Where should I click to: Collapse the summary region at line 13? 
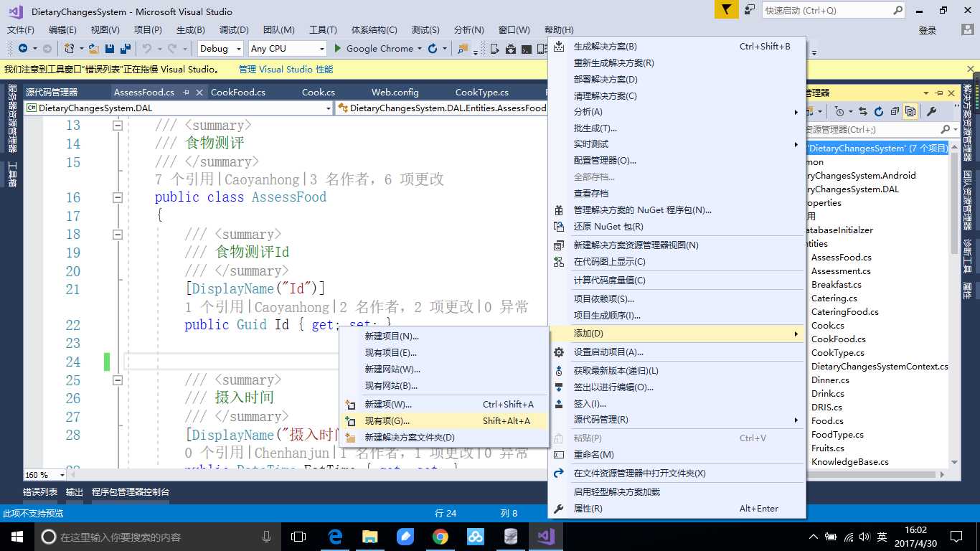(118, 125)
